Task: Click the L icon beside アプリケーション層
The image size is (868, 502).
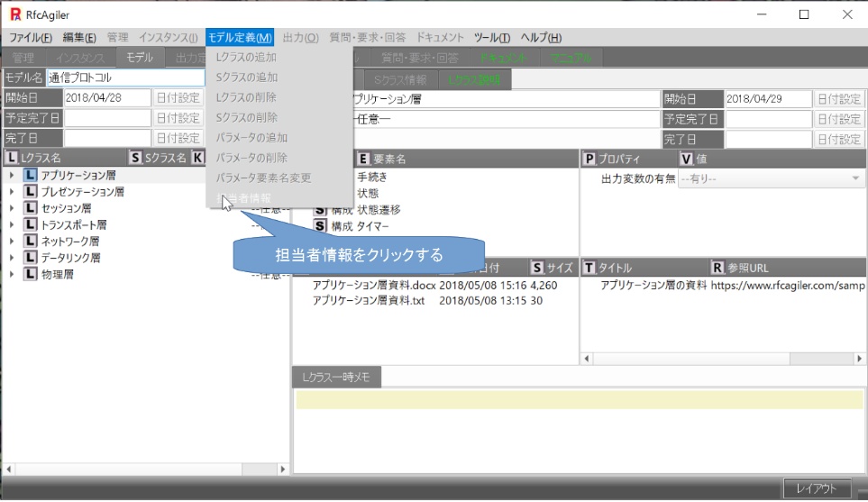Action: 31,176
